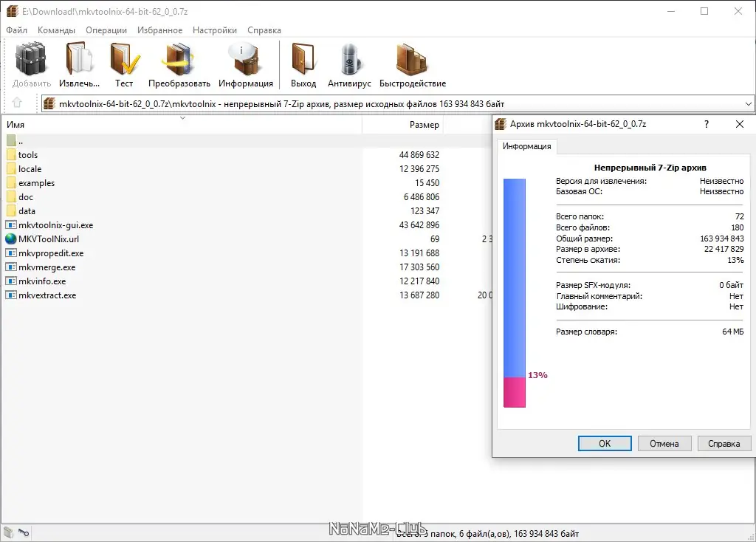Click the "Размер словаря:" label
The width and height of the screenshot is (756, 542).
(x=586, y=332)
